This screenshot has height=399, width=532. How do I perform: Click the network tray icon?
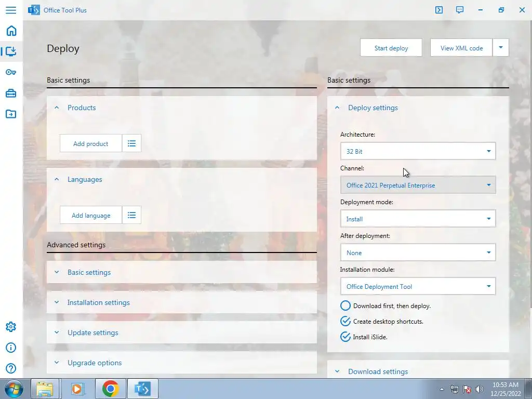(454, 389)
